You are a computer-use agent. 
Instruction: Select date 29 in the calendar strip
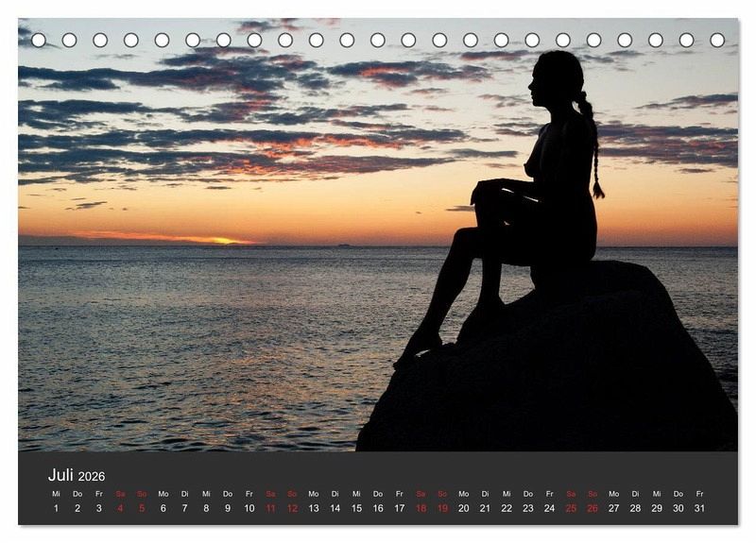(657, 508)
